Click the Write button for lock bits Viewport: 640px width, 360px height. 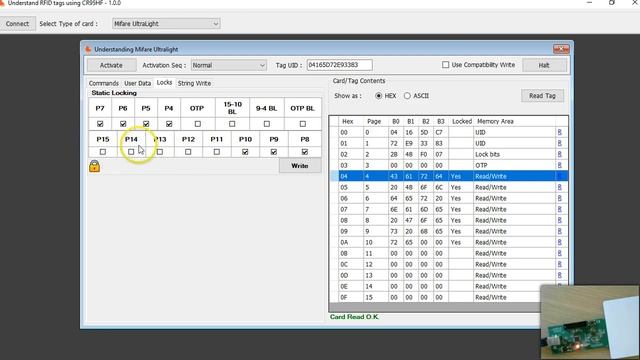300,166
